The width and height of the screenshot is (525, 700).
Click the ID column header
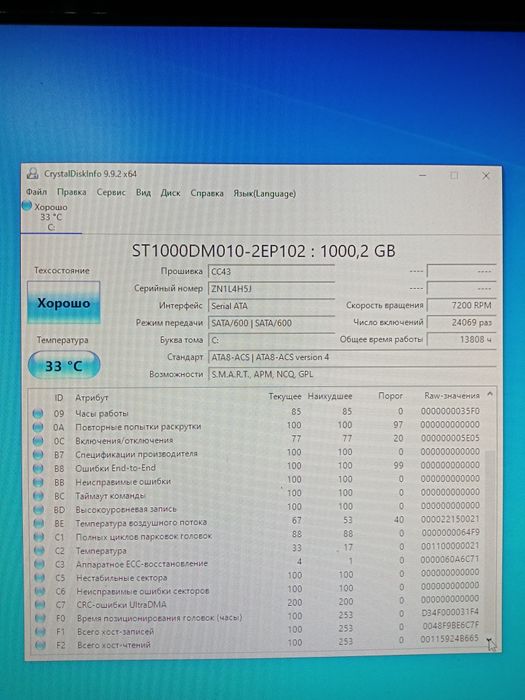click(58, 397)
